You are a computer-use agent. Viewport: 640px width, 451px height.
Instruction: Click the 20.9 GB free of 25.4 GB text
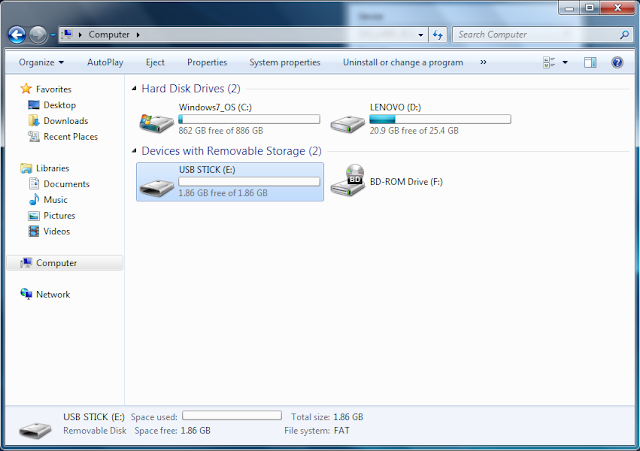[x=414, y=131]
